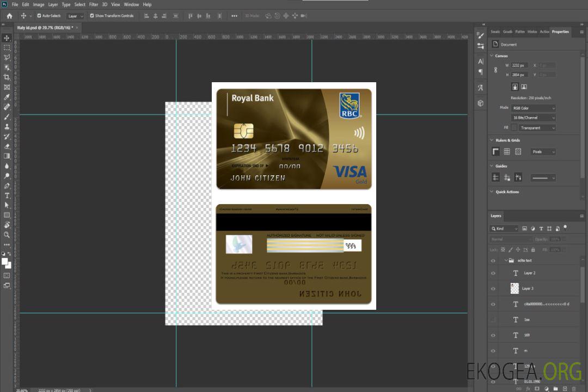Screen dimensions: 588x392
Task: Select the Rectangle shape tool
Action: tap(7, 215)
